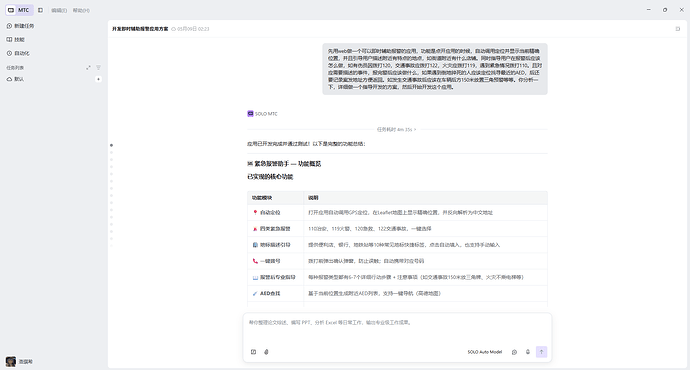Screen dimensions: 690x370
Task: Open the 编辑 menu
Action: coord(59,11)
